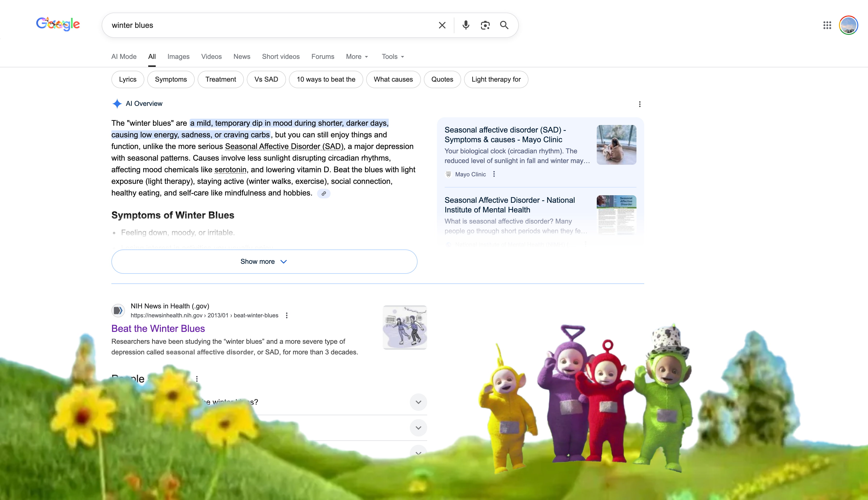
Task: Open the More search filters dropdown
Action: (x=357, y=57)
